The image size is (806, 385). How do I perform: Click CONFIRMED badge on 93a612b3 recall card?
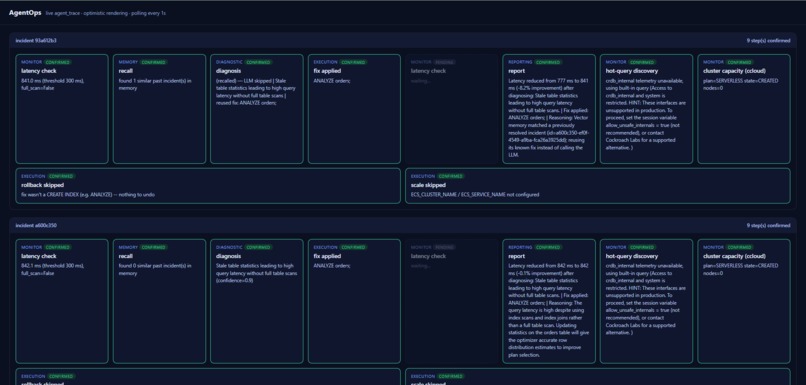click(154, 62)
